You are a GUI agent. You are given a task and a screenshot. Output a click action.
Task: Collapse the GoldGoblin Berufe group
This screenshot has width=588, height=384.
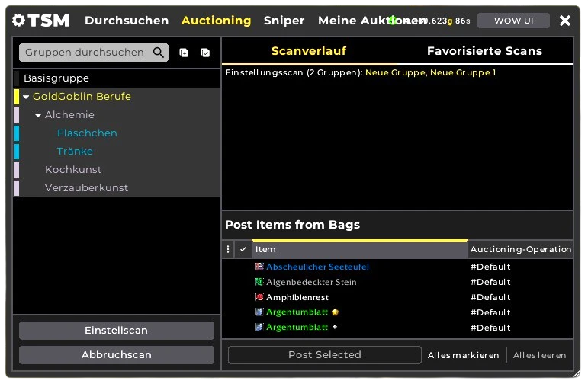click(26, 97)
